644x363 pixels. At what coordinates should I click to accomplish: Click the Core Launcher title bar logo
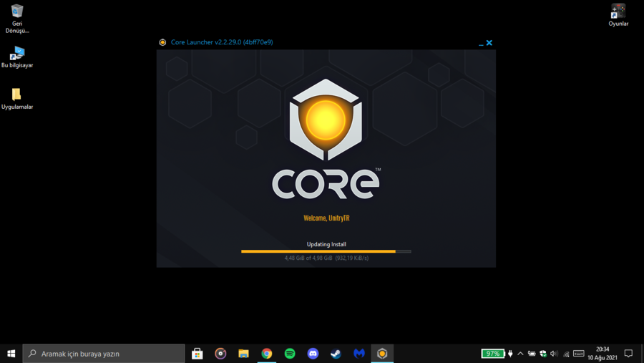[162, 42]
